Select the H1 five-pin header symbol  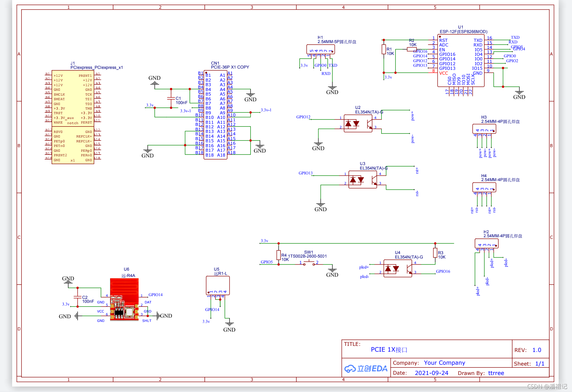(x=321, y=49)
